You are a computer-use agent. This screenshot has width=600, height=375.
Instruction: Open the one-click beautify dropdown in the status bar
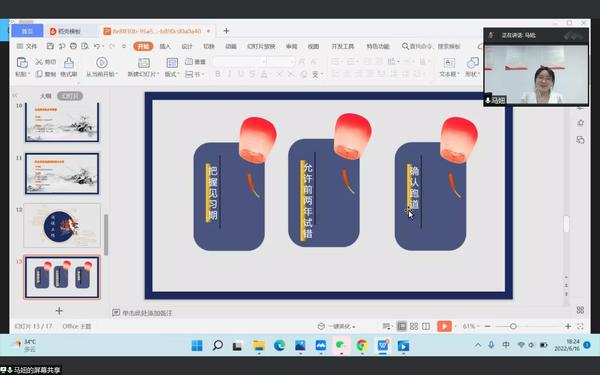(337, 326)
